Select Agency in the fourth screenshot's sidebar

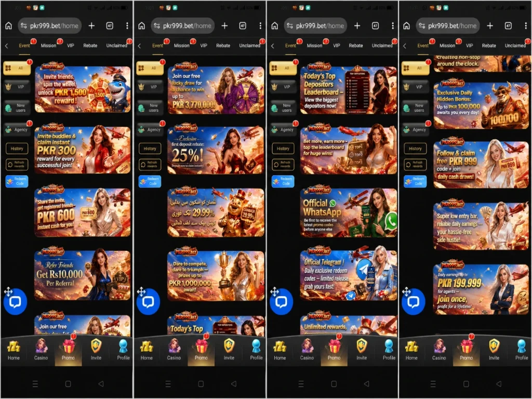(415, 129)
